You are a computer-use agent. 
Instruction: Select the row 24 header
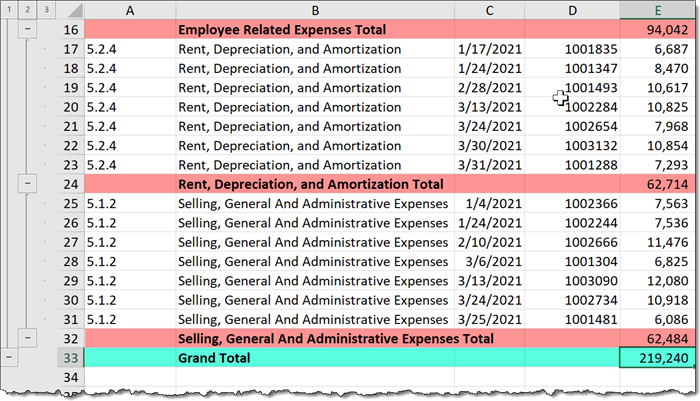pyautogui.click(x=70, y=184)
